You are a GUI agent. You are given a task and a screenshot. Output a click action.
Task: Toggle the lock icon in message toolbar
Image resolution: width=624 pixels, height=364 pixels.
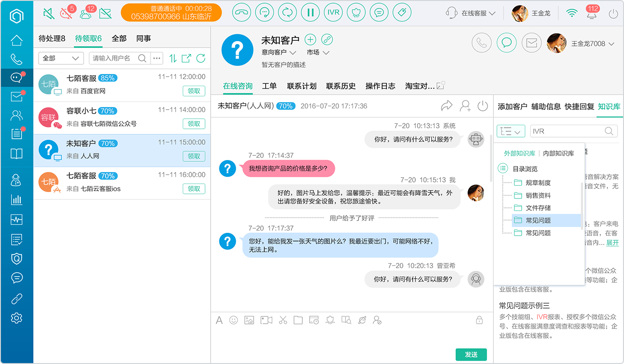[479, 320]
